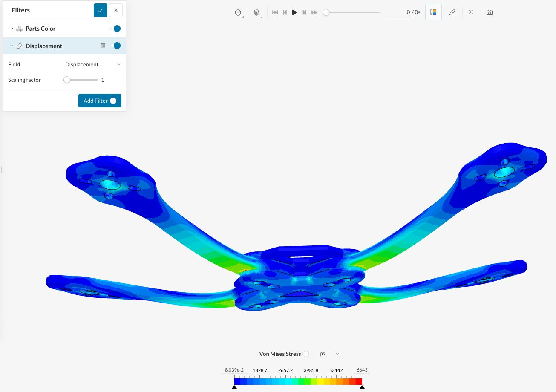Open the Field dropdown showing Displacement
Image resolution: width=556 pixels, height=392 pixels.
(92, 65)
